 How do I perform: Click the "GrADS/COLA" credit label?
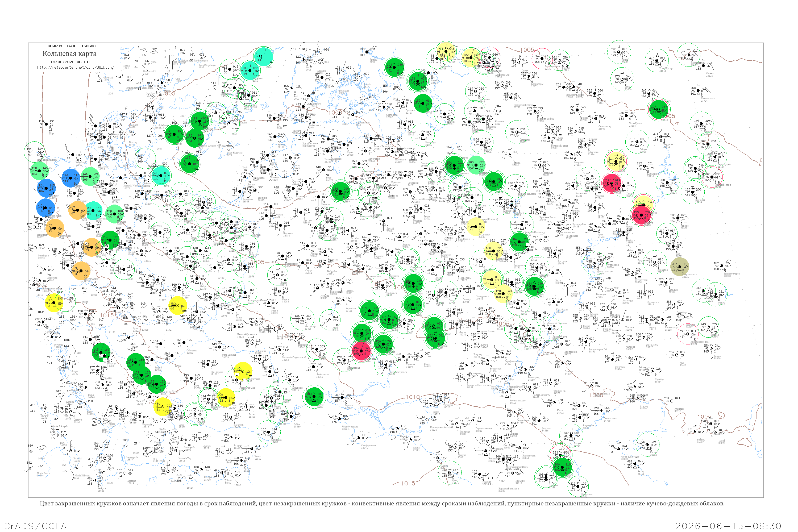point(35,526)
